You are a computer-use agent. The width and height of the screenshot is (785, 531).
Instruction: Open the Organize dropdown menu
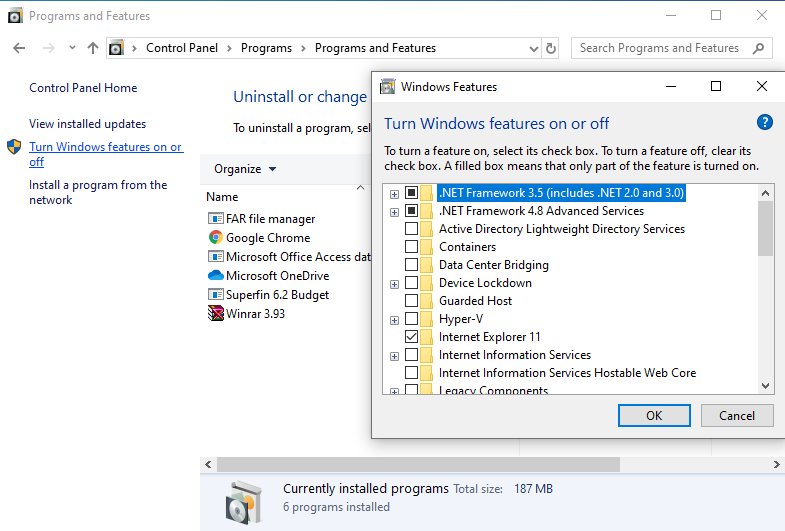click(245, 169)
